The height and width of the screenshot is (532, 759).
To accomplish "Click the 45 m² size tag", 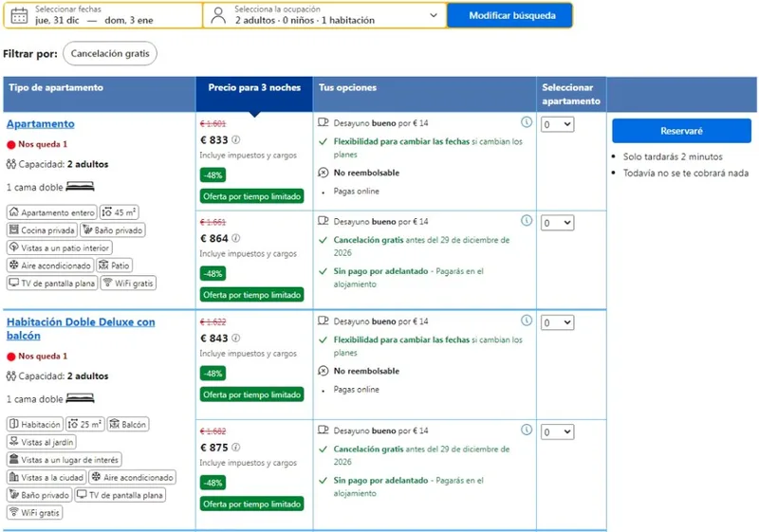I will click(x=120, y=212).
